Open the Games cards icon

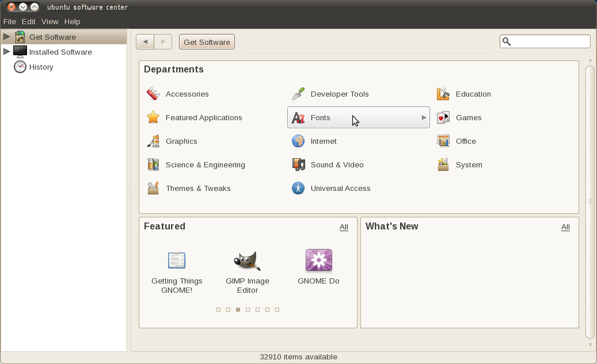tap(443, 117)
